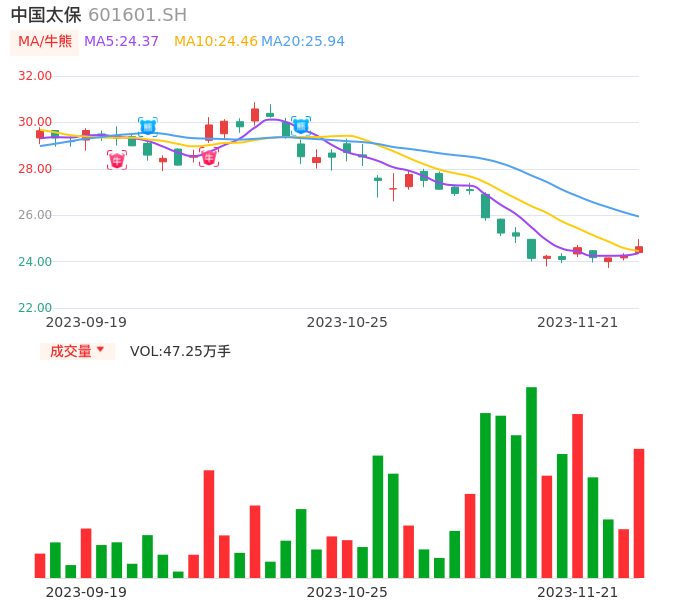Viewport: 686px width, 606px height.
Task: Click the 32.00 price axis label
Action: click(x=35, y=76)
